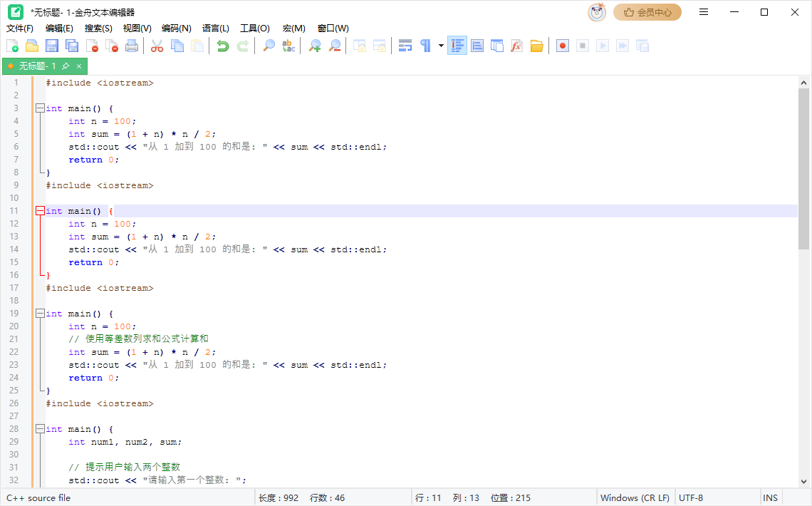Save all files with double-floppy icon
812x506 pixels.
[x=72, y=46]
